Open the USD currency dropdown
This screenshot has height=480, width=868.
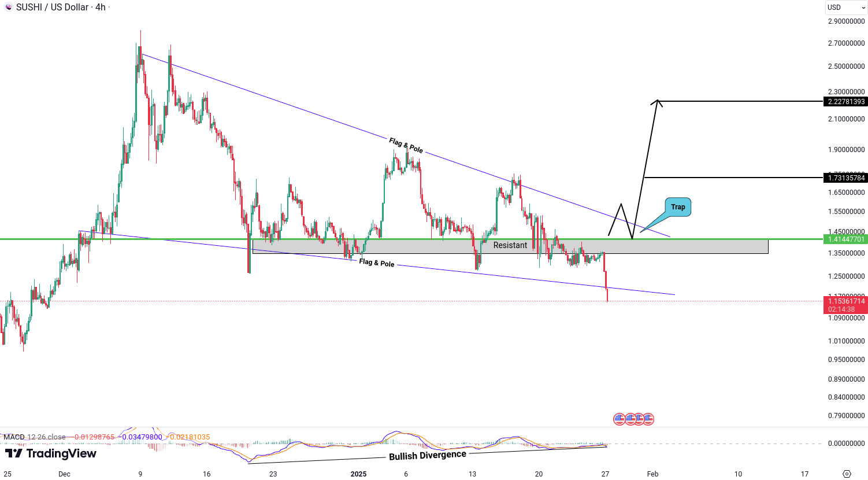click(845, 8)
